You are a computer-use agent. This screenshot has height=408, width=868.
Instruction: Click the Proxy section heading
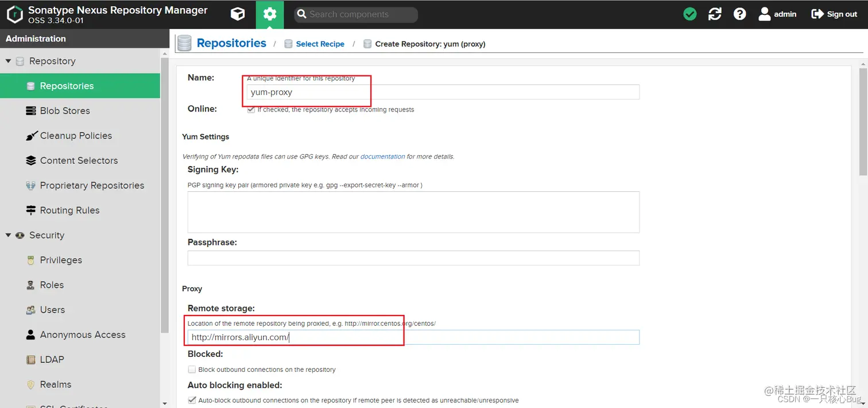192,288
